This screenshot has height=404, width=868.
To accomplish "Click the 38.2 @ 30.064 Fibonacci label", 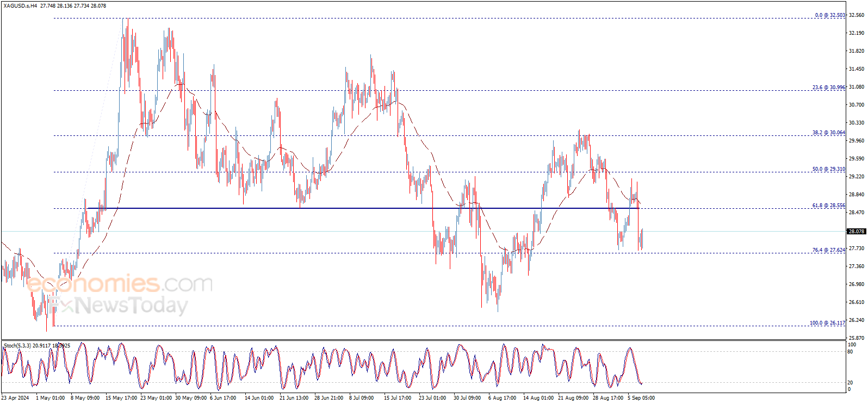I will tap(829, 133).
